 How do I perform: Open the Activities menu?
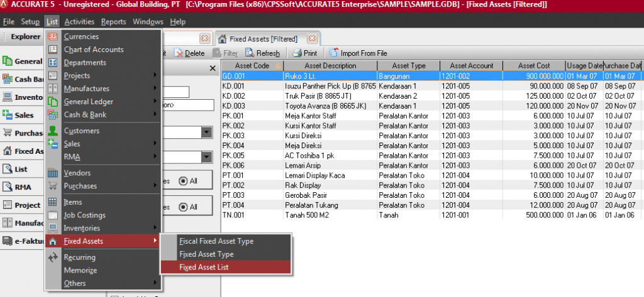(79, 22)
